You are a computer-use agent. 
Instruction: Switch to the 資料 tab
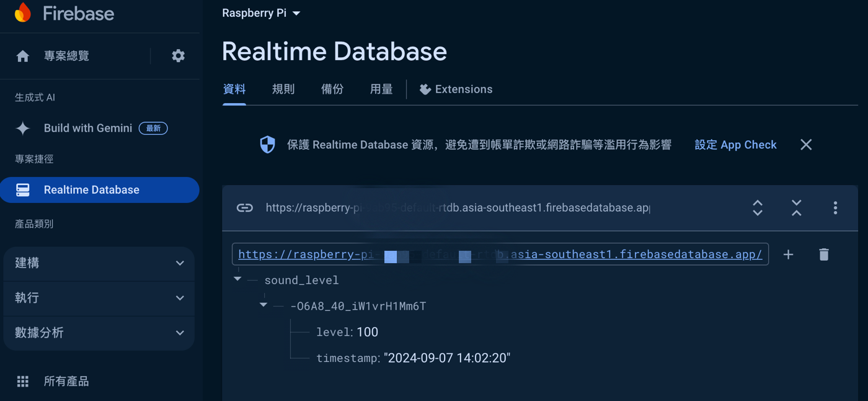click(234, 89)
